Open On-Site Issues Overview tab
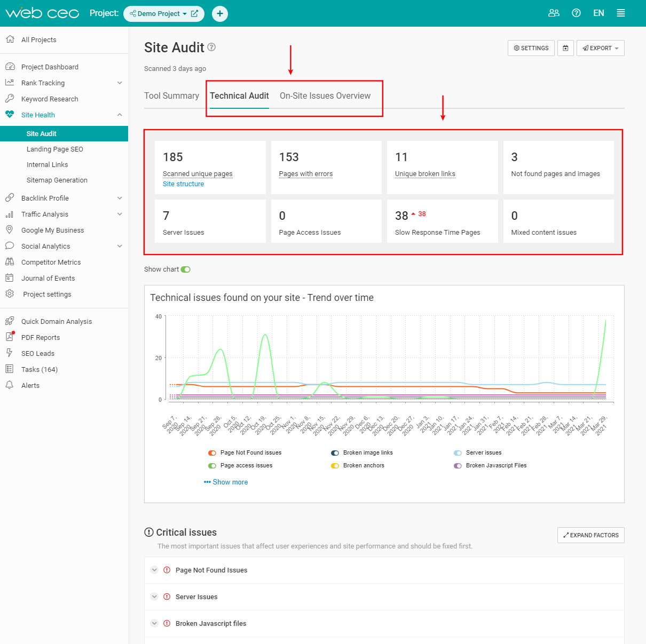The image size is (646, 644). [x=325, y=96]
